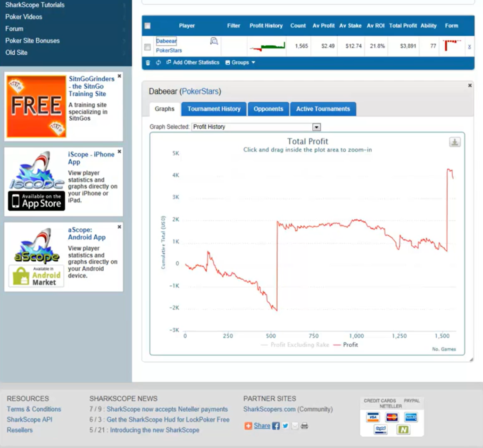This screenshot has height=448, width=483.
Task: Switch to the Tournament History tab
Action: [214, 109]
